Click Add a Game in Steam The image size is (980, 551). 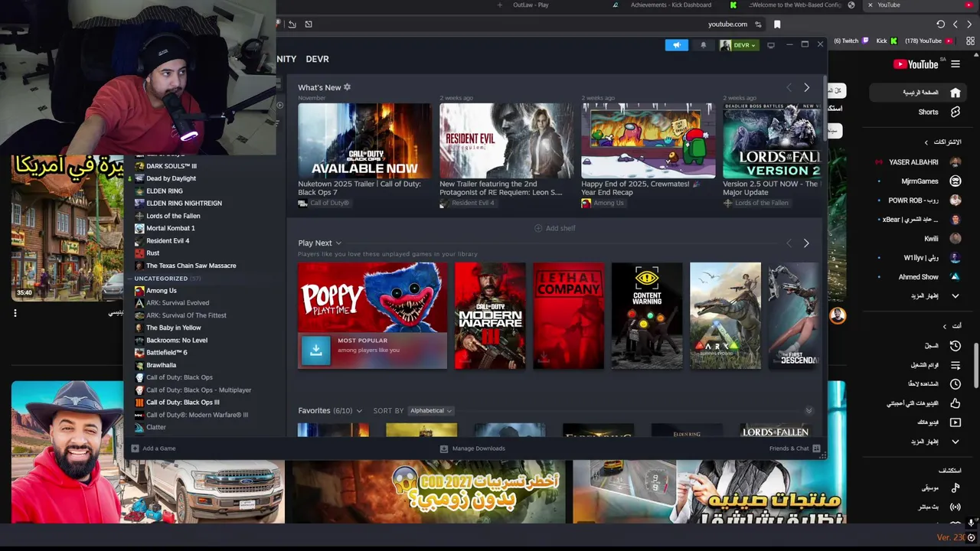coord(153,448)
